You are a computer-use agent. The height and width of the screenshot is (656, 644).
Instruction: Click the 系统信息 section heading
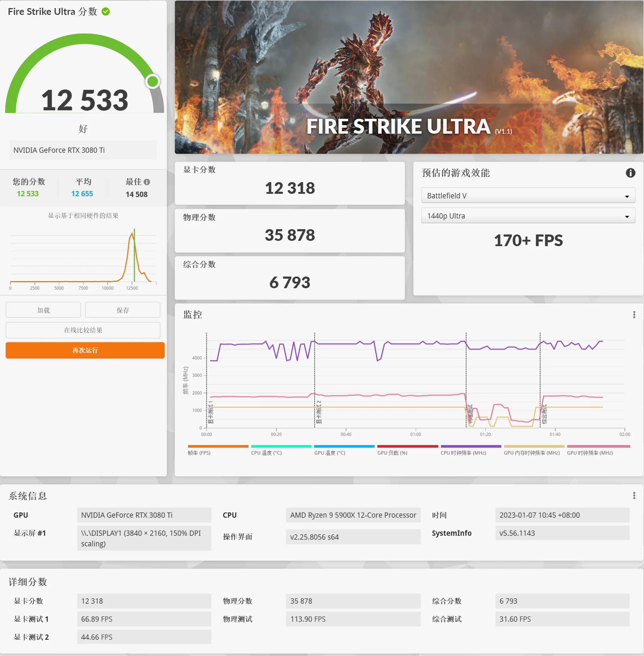click(x=28, y=496)
